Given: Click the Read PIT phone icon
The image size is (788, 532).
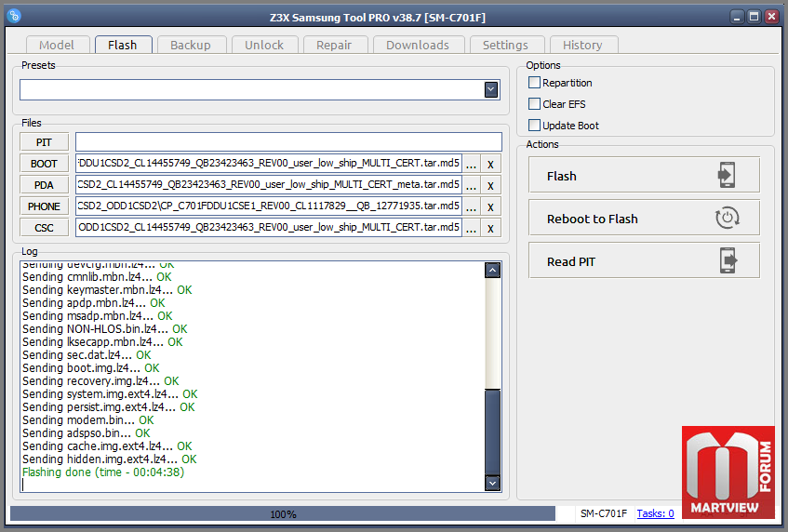Looking at the screenshot, I should 728,260.
